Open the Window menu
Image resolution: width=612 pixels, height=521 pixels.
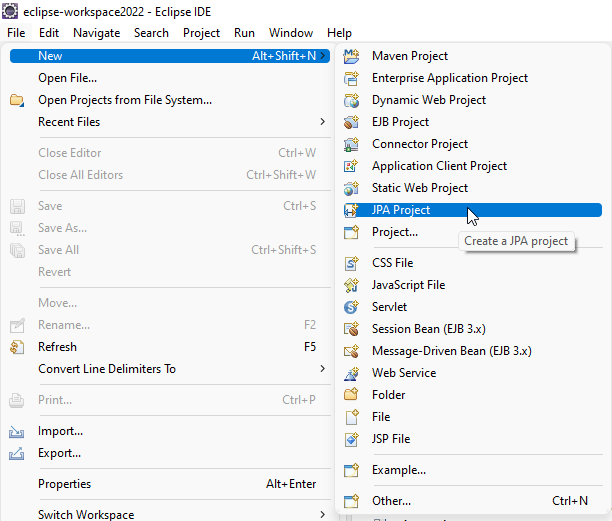(x=291, y=33)
